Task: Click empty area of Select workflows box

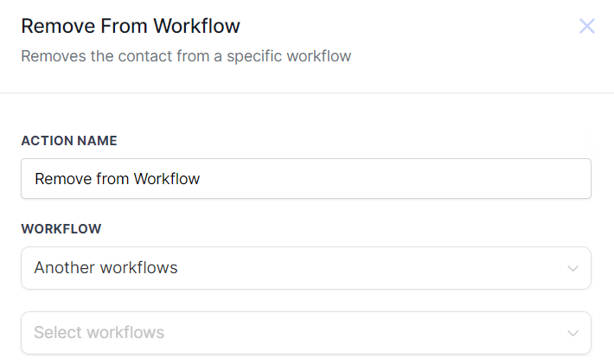Action: 363,333
